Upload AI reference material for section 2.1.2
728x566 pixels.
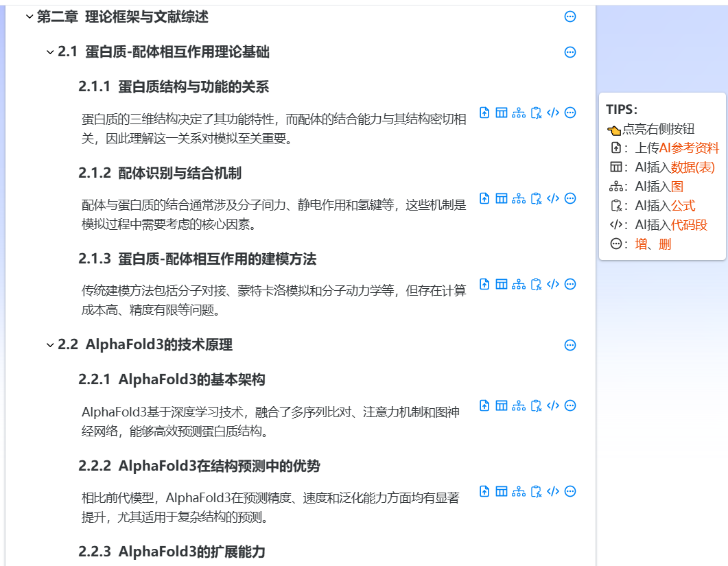pyautogui.click(x=484, y=199)
